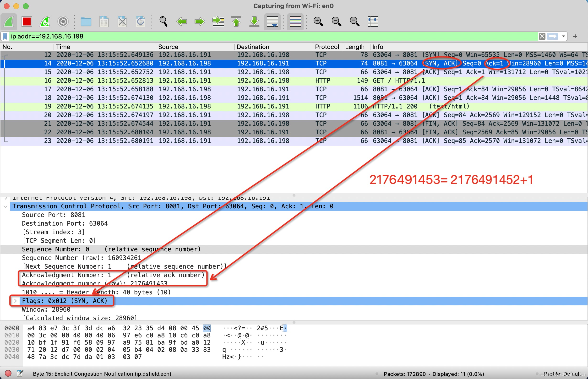588x379 pixels.
Task: Clear the display filter with X button
Action: tap(542, 36)
